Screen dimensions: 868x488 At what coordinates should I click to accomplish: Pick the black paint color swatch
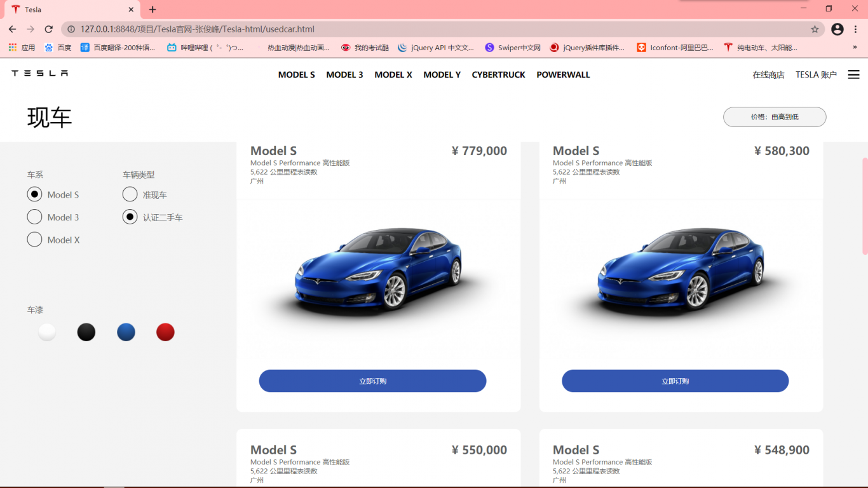click(86, 332)
